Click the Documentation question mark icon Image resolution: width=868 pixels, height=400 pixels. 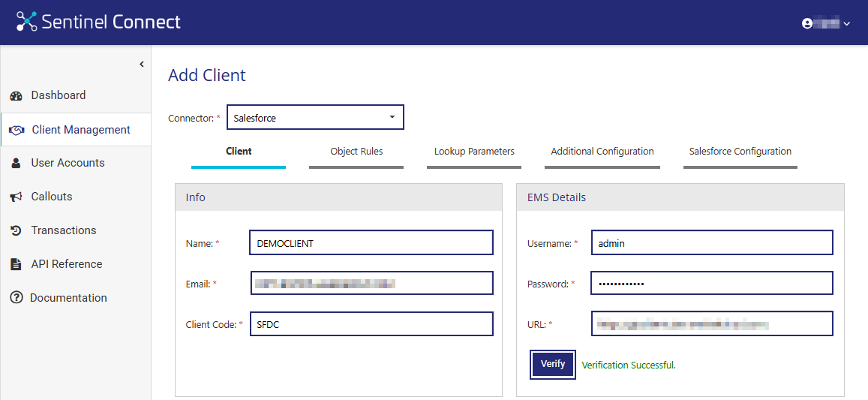tap(16, 298)
